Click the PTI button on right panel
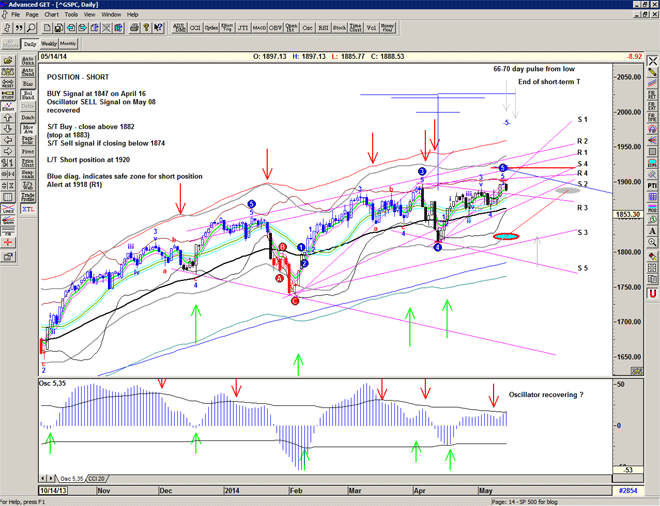Image resolution: width=660 pixels, height=506 pixels. (x=649, y=186)
